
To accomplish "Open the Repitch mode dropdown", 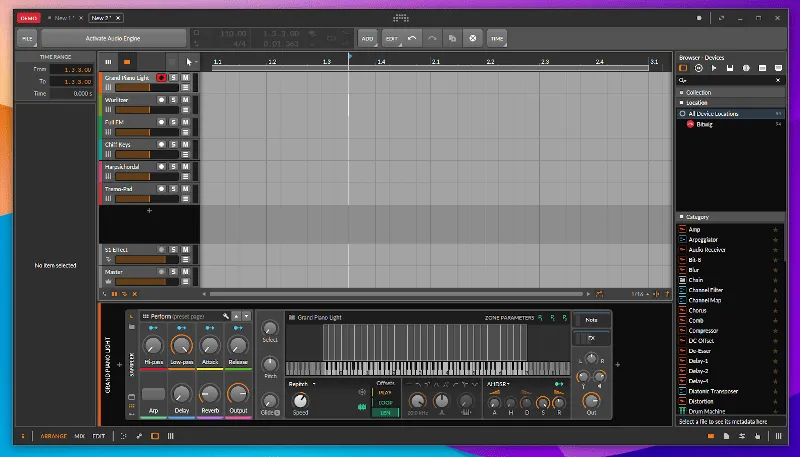I will [302, 383].
